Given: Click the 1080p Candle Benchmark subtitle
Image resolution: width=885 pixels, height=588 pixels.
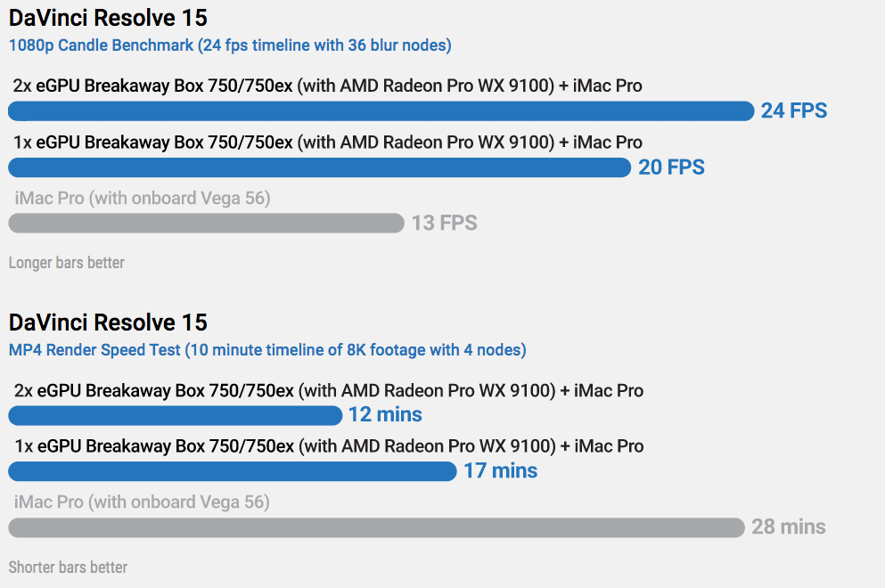Looking at the screenshot, I should (230, 45).
